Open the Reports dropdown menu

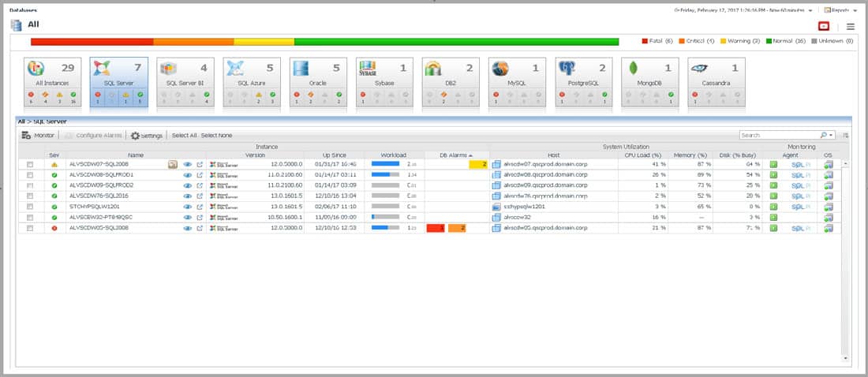coord(840,10)
